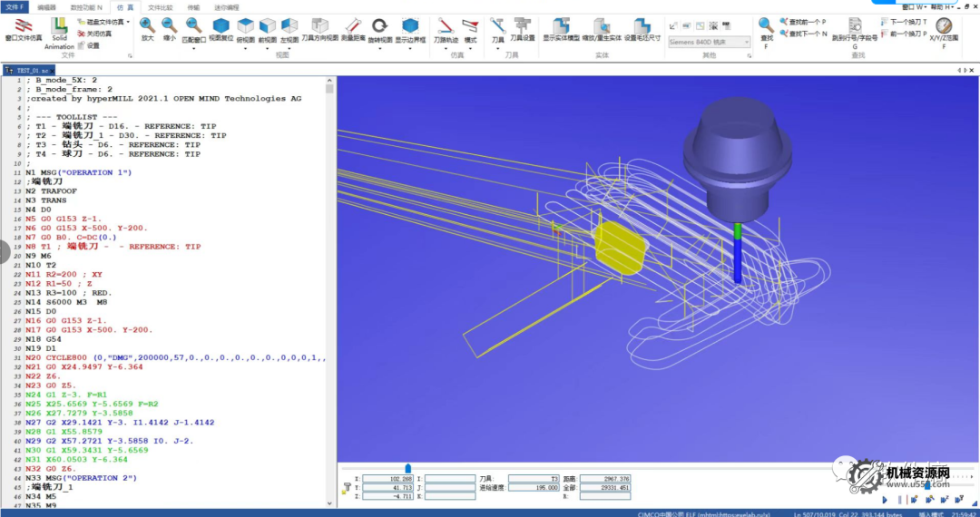
Task: Open the 窗口文件仿真 window file simulation
Action: (23, 27)
